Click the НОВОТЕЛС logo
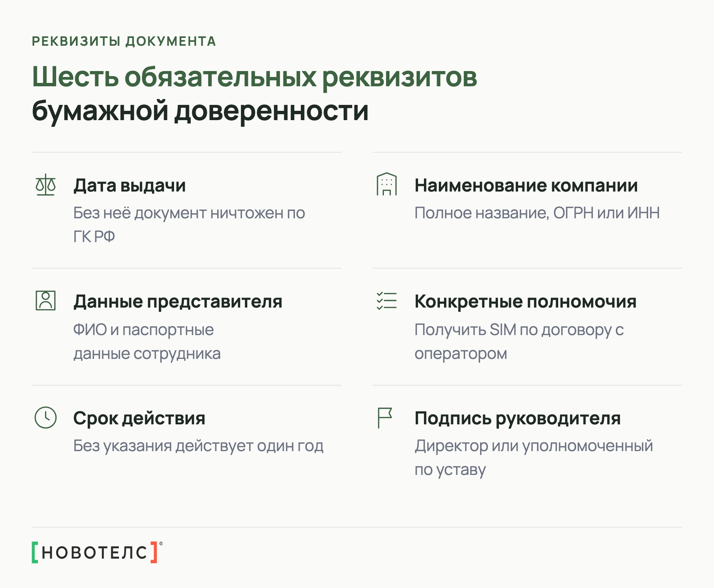Image resolution: width=714 pixels, height=588 pixels. pos(97,552)
